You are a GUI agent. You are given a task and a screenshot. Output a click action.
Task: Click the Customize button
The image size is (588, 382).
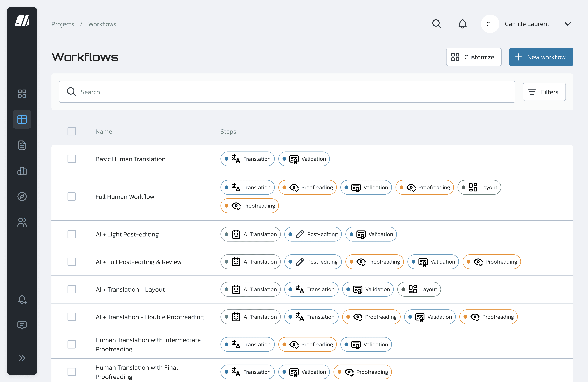pyautogui.click(x=473, y=57)
